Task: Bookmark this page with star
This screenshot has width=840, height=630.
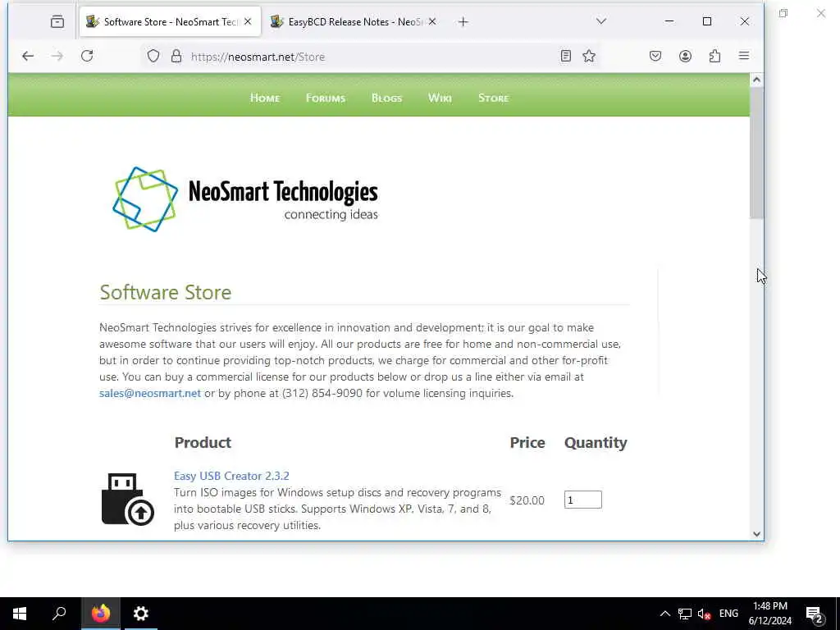Action: (589, 57)
